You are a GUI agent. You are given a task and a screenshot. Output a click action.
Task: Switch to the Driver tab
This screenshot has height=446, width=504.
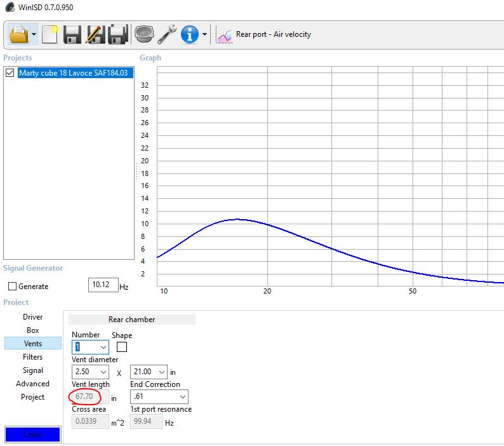33,317
